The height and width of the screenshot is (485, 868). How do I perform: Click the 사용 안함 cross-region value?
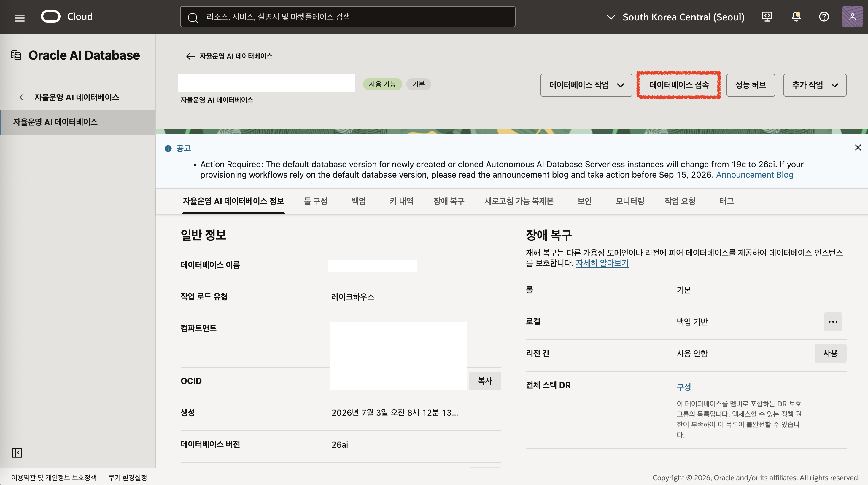click(x=692, y=353)
